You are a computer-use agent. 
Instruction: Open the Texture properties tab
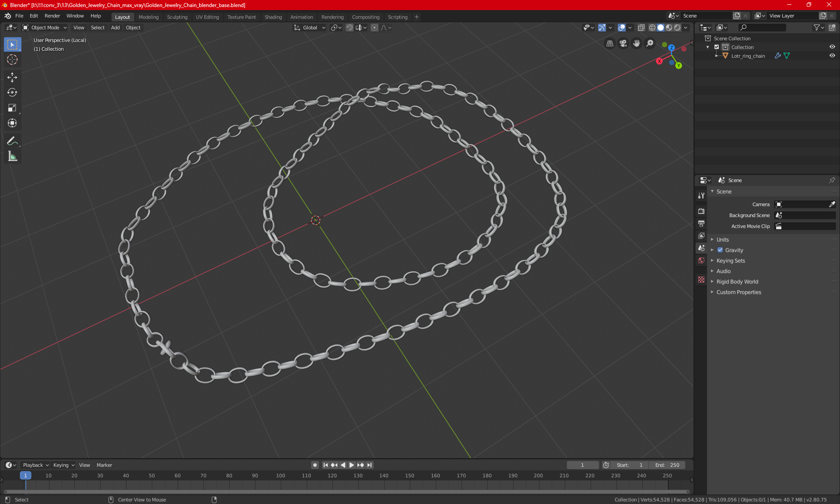(701, 280)
